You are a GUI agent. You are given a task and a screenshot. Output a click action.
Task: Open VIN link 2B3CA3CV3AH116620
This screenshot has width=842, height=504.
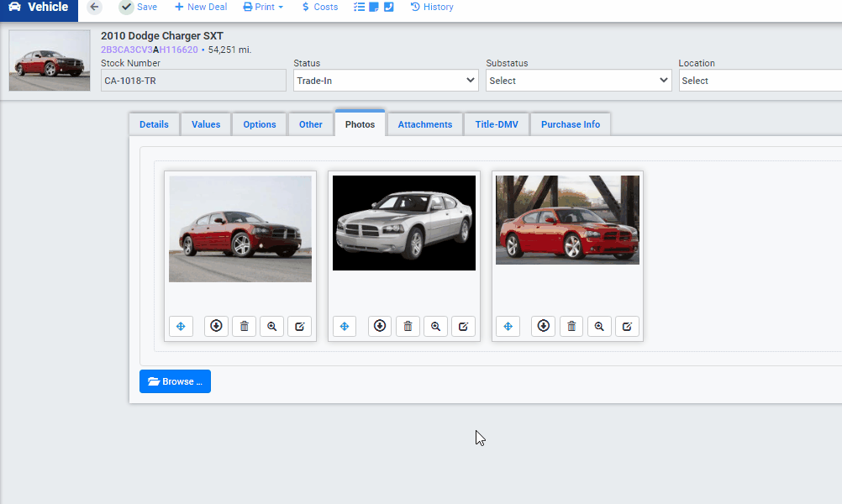(150, 50)
